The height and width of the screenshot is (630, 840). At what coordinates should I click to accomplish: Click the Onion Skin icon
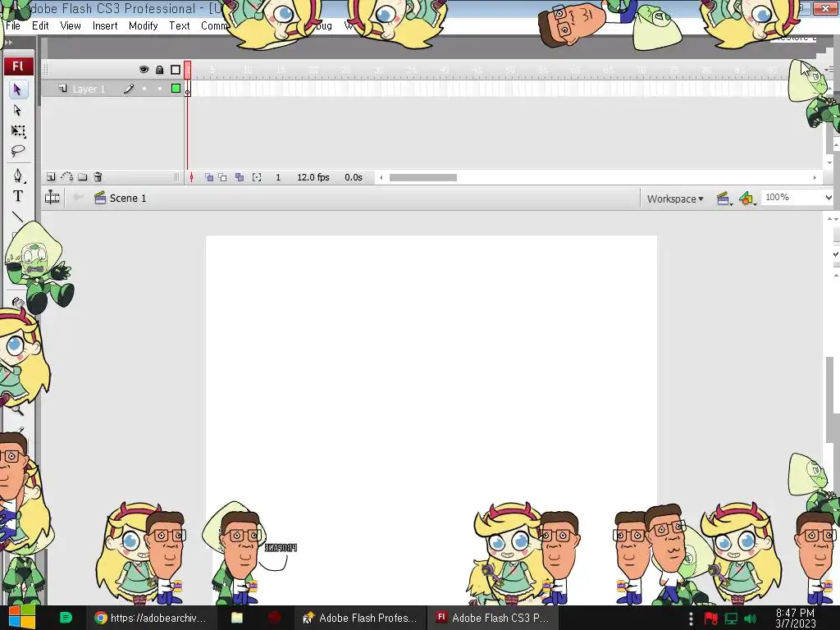[209, 177]
